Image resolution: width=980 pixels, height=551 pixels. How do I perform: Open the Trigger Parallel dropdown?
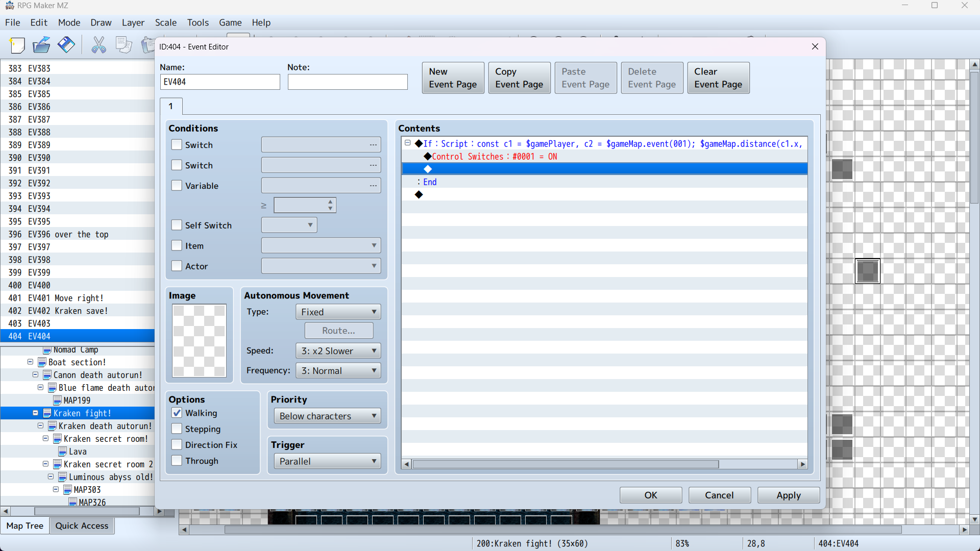click(327, 461)
